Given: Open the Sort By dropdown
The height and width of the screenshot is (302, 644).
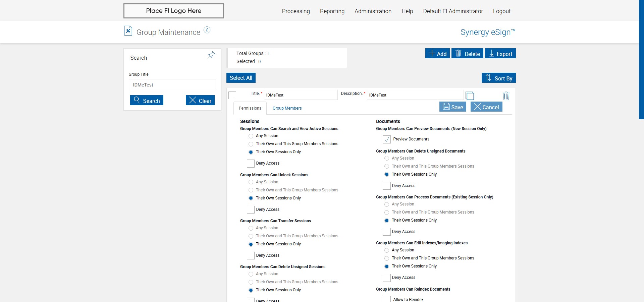Looking at the screenshot, I should coord(498,78).
